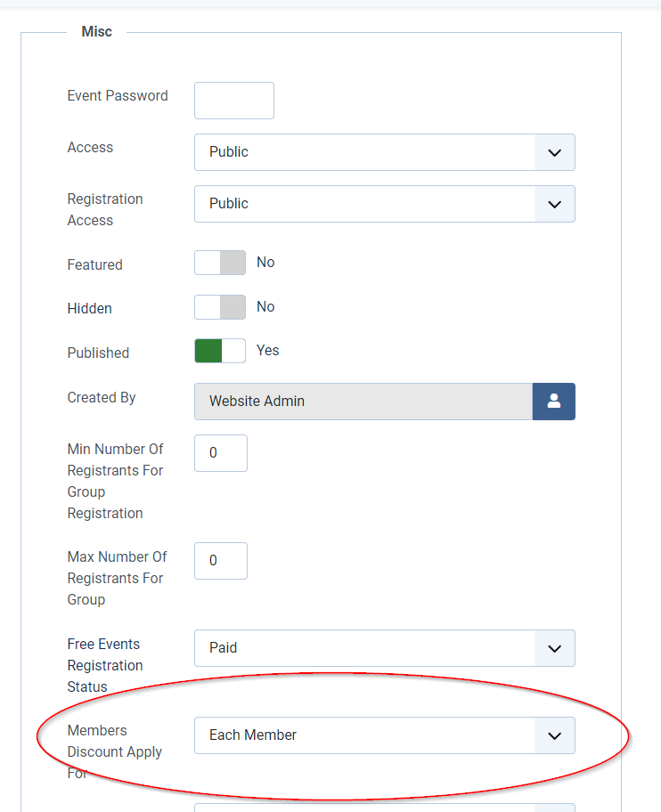Image resolution: width=661 pixels, height=812 pixels.
Task: Click chevron arrow on Each Member dropdown
Action: (x=554, y=735)
